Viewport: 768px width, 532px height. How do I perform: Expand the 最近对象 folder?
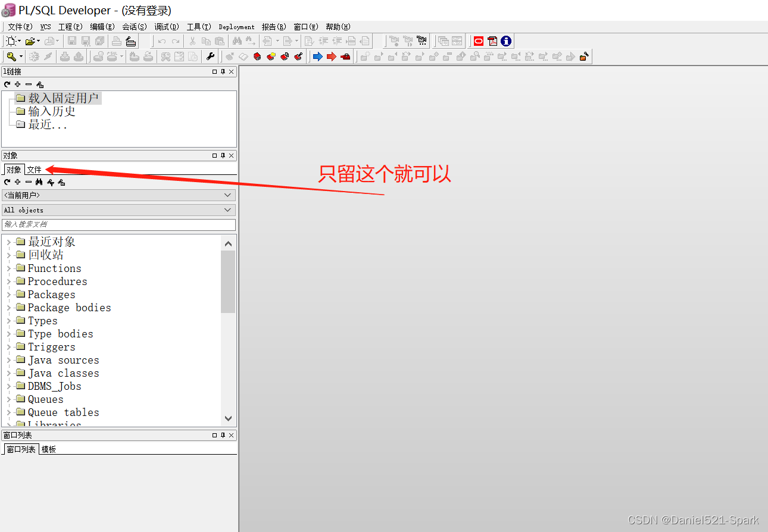click(x=8, y=242)
